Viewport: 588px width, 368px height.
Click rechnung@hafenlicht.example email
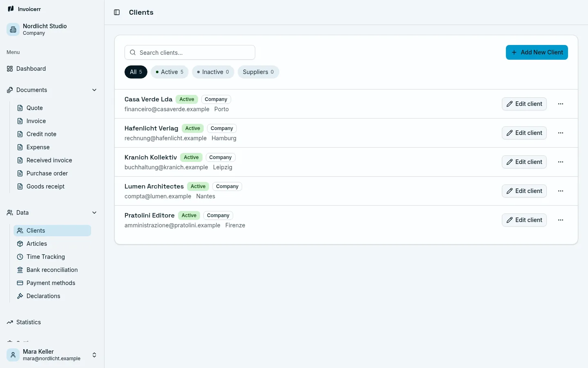165,138
